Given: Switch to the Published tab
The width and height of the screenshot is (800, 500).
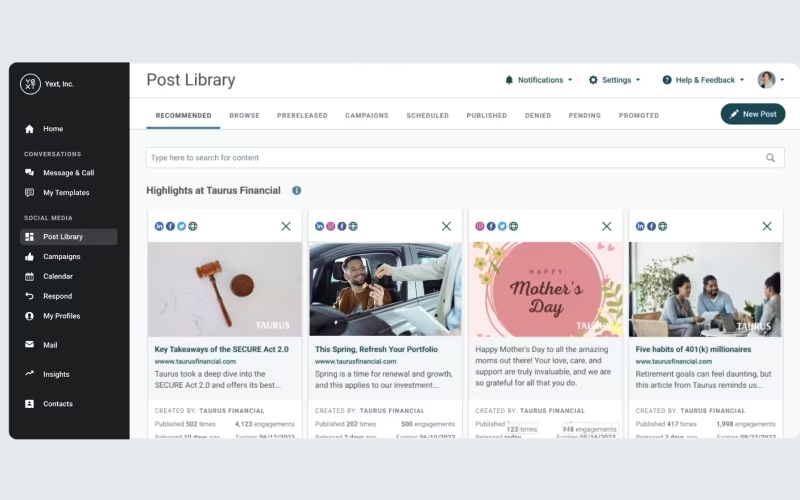Looking at the screenshot, I should pos(487,116).
